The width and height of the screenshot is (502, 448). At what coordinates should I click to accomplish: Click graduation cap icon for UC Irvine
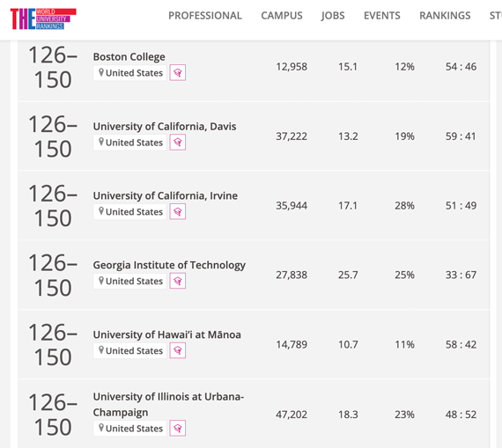(178, 211)
